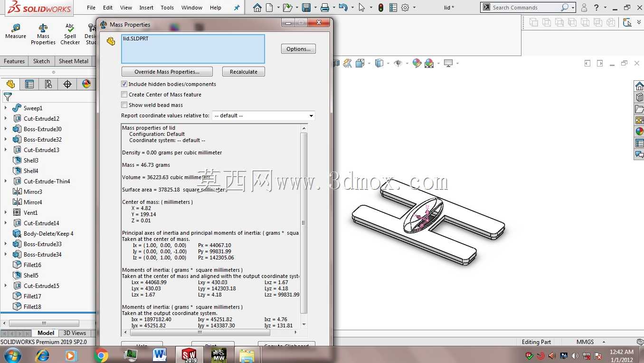
Task: Go to the SolidWorks Home icon
Action: [257, 8]
